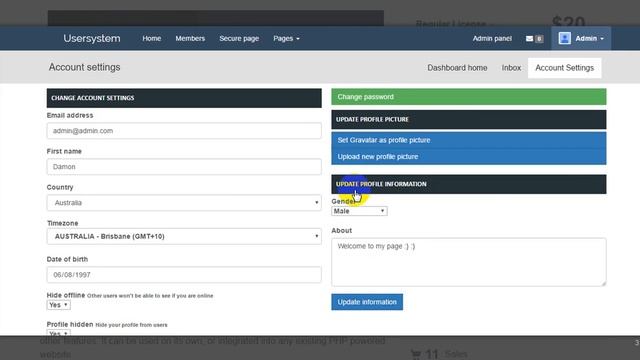Choose Set Gravatar as profile picture
The height and width of the screenshot is (360, 640).
pos(469,140)
